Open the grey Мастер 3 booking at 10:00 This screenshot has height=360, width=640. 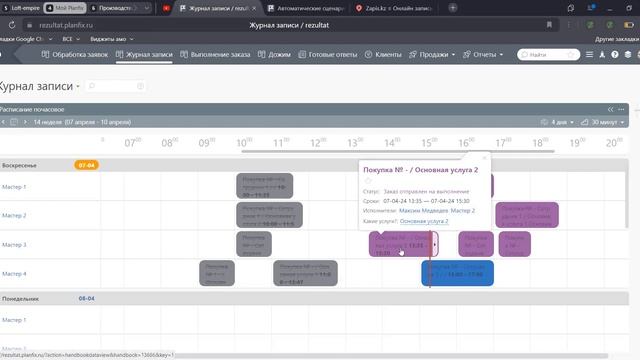pos(254,244)
